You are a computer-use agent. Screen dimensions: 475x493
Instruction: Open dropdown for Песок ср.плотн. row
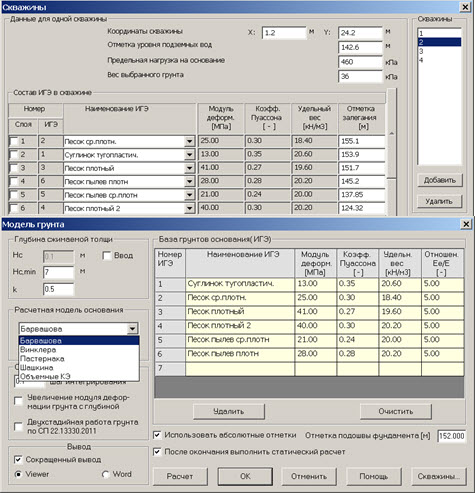(189, 142)
